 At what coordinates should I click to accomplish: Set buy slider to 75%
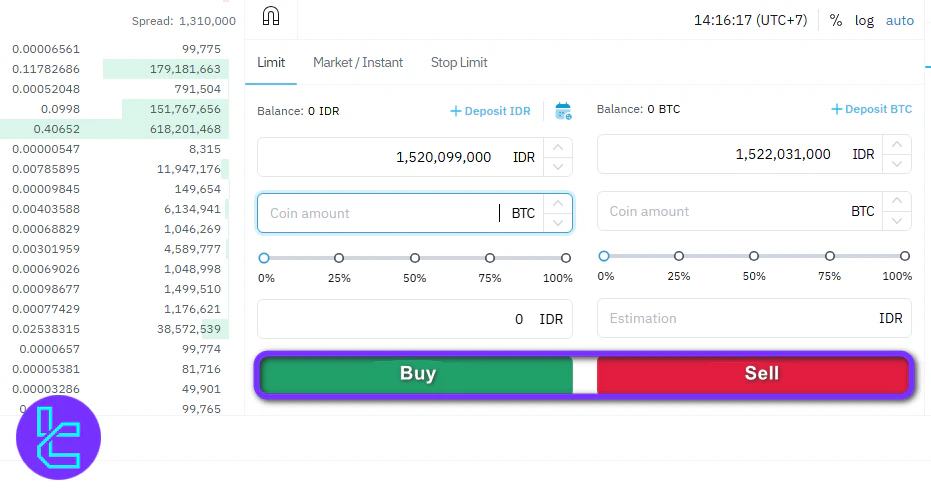490,258
